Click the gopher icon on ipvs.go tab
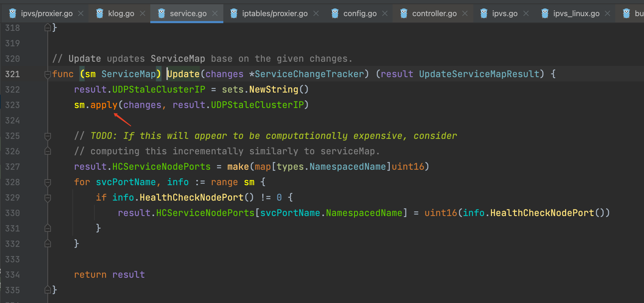The image size is (644, 303). (484, 13)
